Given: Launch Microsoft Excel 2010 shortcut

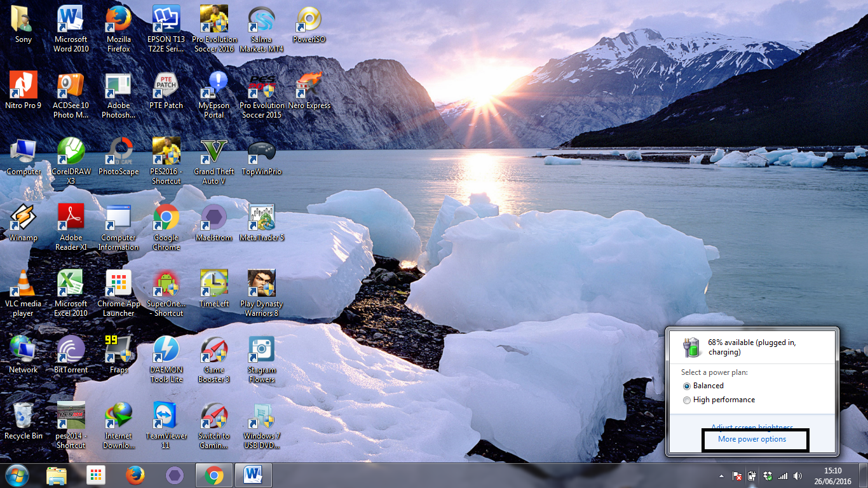Looking at the screenshot, I should point(71,294).
